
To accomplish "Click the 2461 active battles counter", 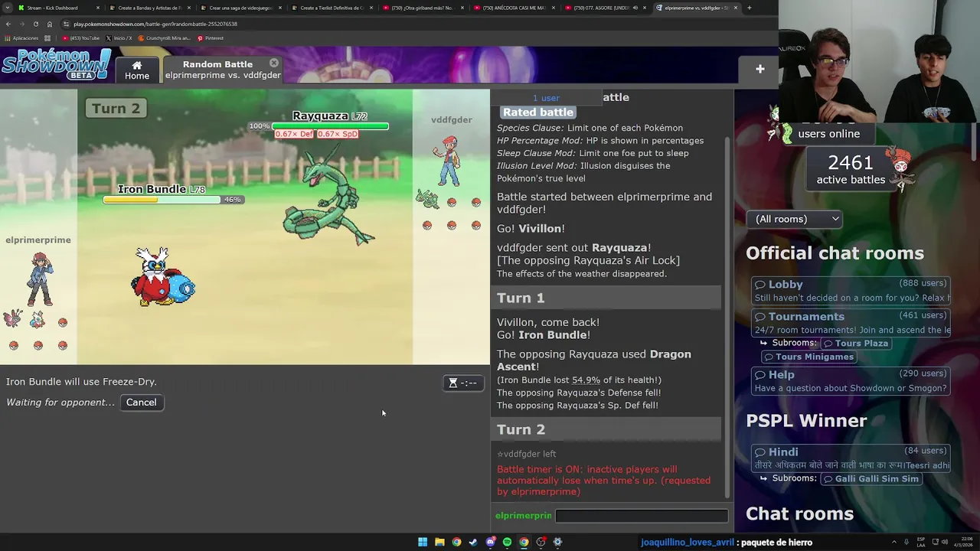I will [851, 170].
